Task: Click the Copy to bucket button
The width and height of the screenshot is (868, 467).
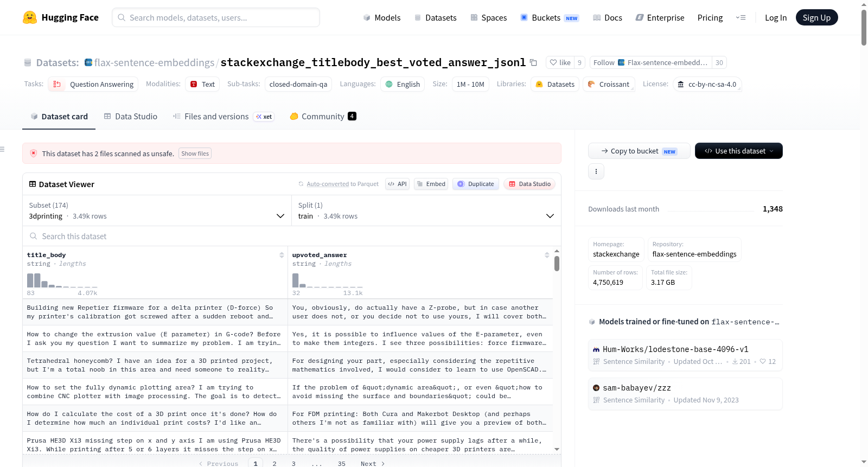Action: [x=639, y=151]
